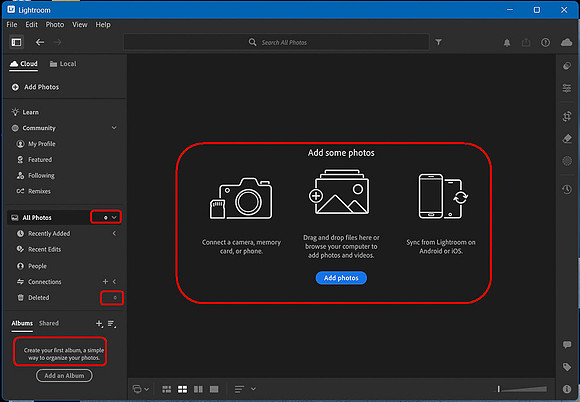Collapse the Community section chevron

point(114,128)
